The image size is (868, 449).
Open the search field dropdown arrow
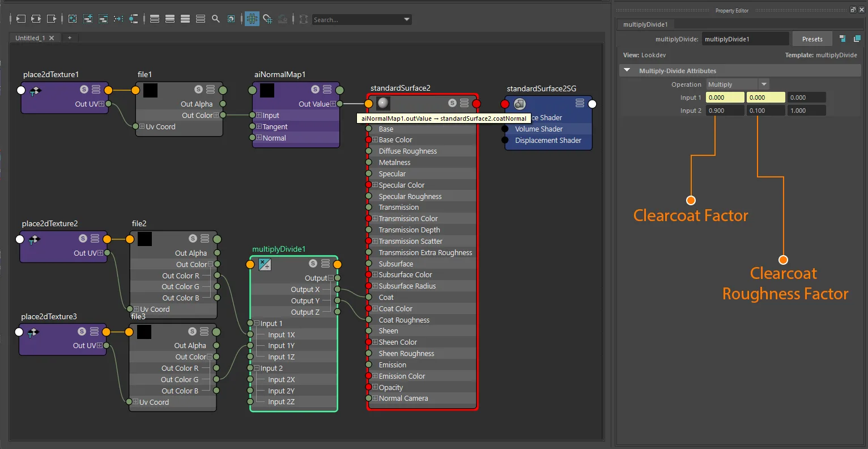pos(407,19)
